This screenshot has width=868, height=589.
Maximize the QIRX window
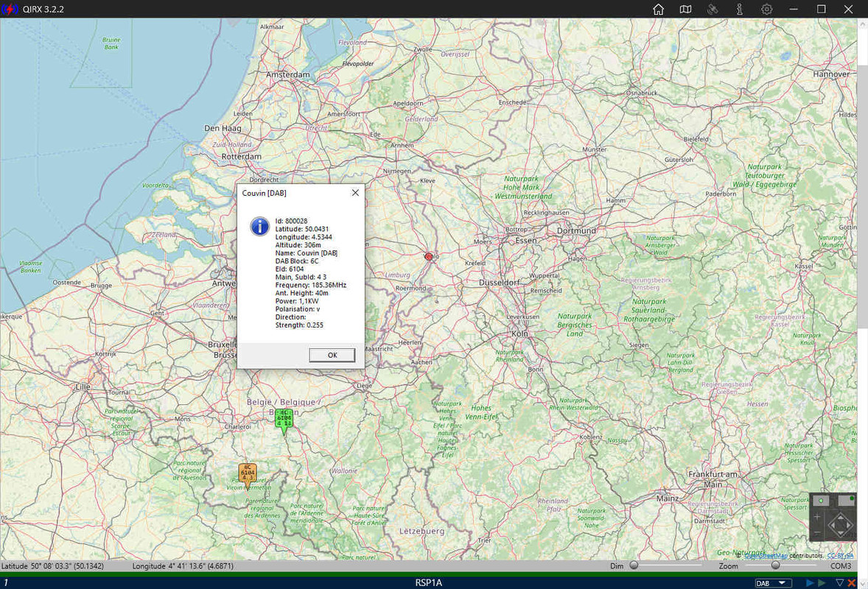822,10
